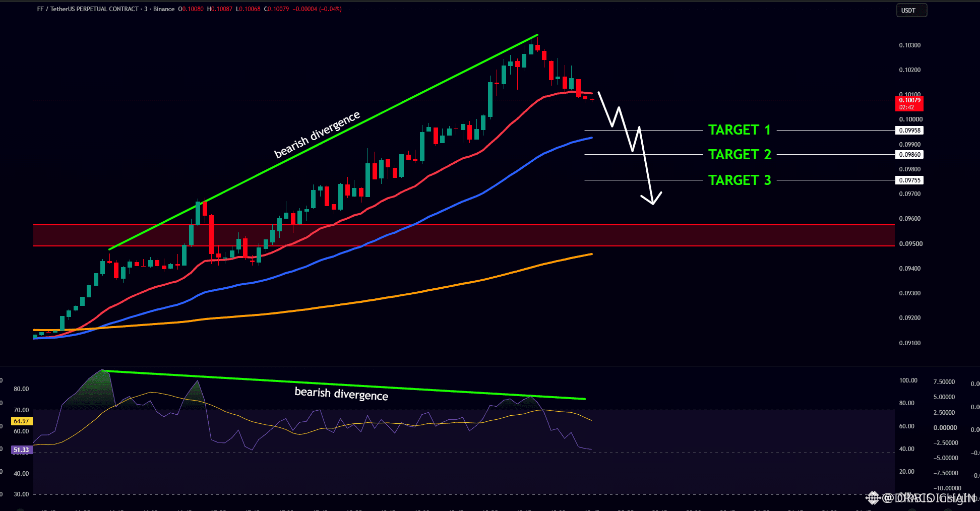Click the change value −0.00004 (−0.04%)
The width and height of the screenshot is (980, 511).
pyautogui.click(x=317, y=9)
